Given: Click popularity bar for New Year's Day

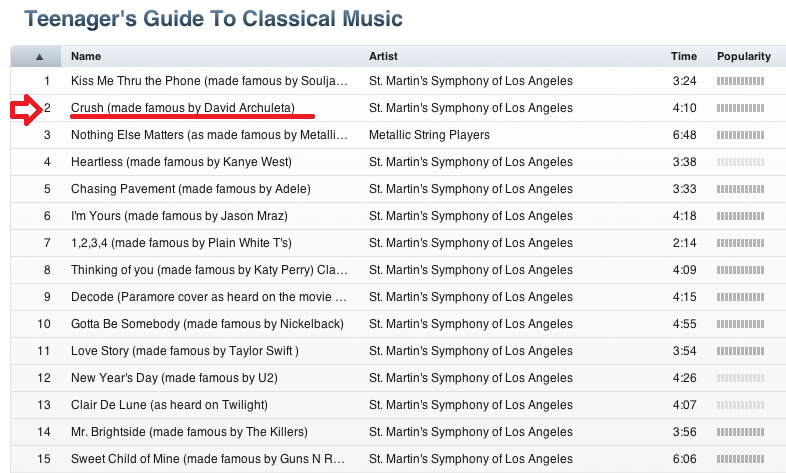Looking at the screenshot, I should tap(740, 378).
